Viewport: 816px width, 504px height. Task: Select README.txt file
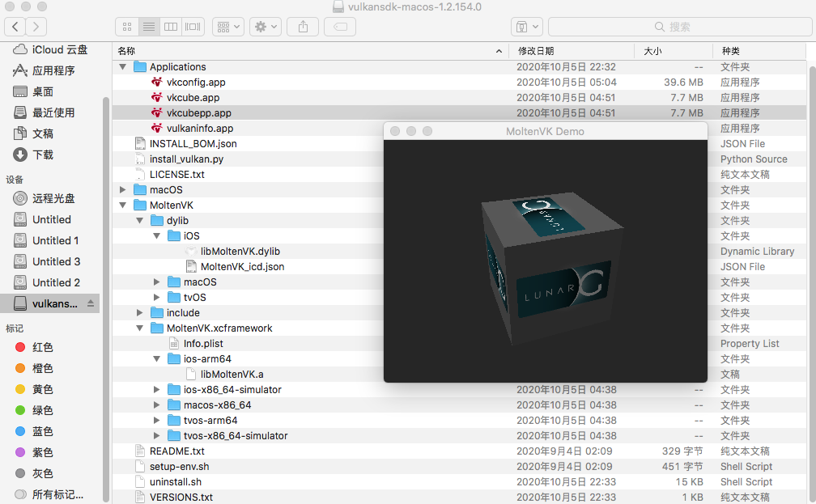(x=177, y=451)
